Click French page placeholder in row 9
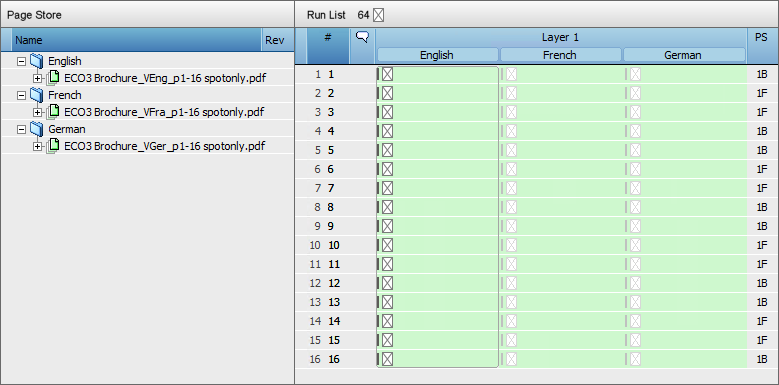This screenshot has height=385, width=779. click(x=511, y=226)
